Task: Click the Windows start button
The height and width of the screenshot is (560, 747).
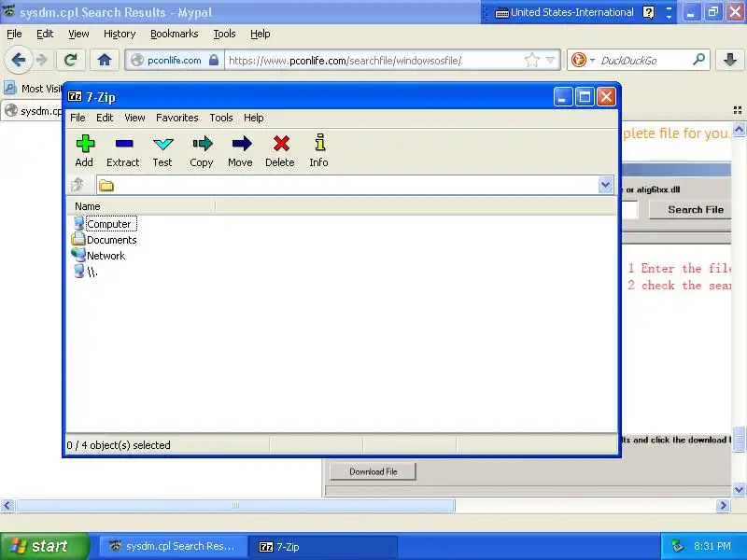Action: click(44, 546)
